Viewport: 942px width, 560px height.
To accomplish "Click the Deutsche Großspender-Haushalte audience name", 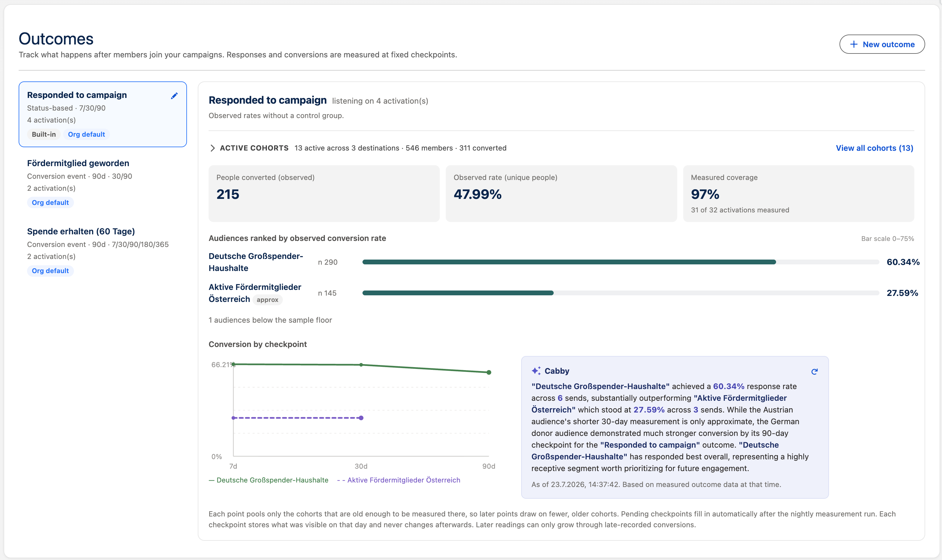I will 255,262.
